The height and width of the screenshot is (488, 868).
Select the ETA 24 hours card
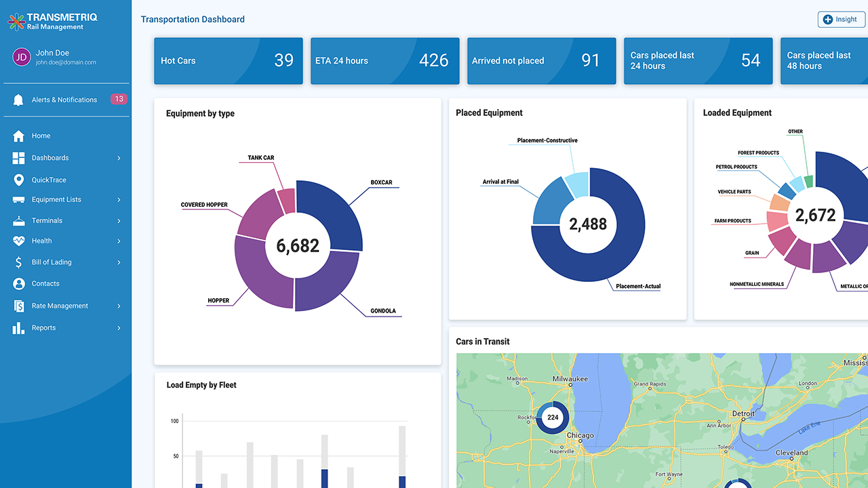tap(384, 61)
